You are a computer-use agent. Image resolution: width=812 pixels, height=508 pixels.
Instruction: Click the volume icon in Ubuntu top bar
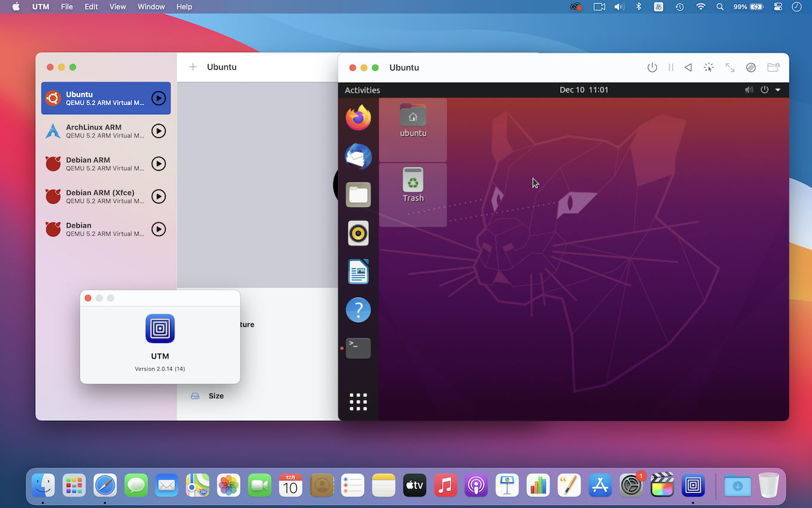pyautogui.click(x=749, y=90)
